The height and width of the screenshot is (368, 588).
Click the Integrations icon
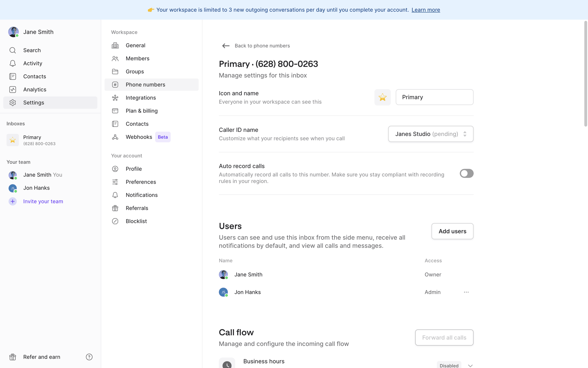(x=115, y=98)
